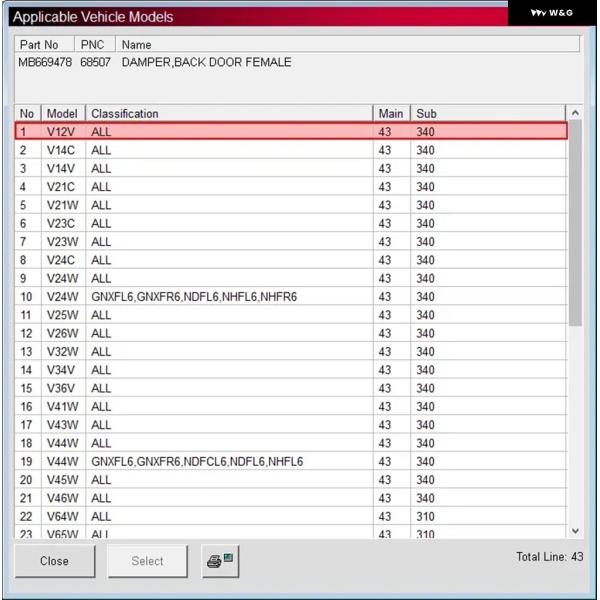Sort by the Model column header
This screenshot has height=600, width=600.
[x=63, y=113]
